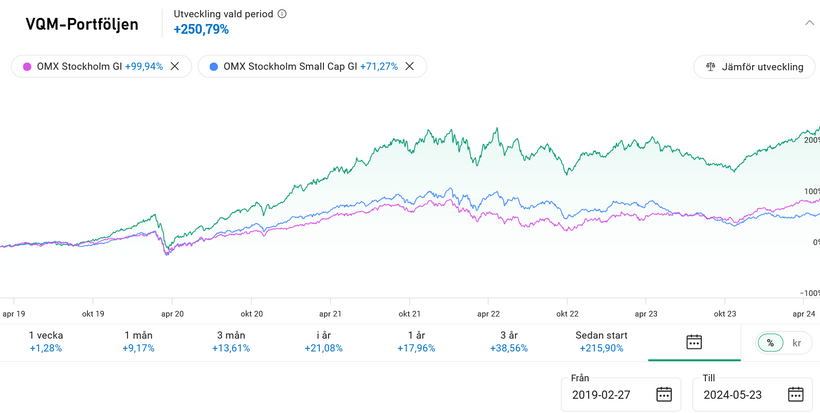Screen dimensions: 820x413
Task: Select the i år period
Action: pos(323,342)
